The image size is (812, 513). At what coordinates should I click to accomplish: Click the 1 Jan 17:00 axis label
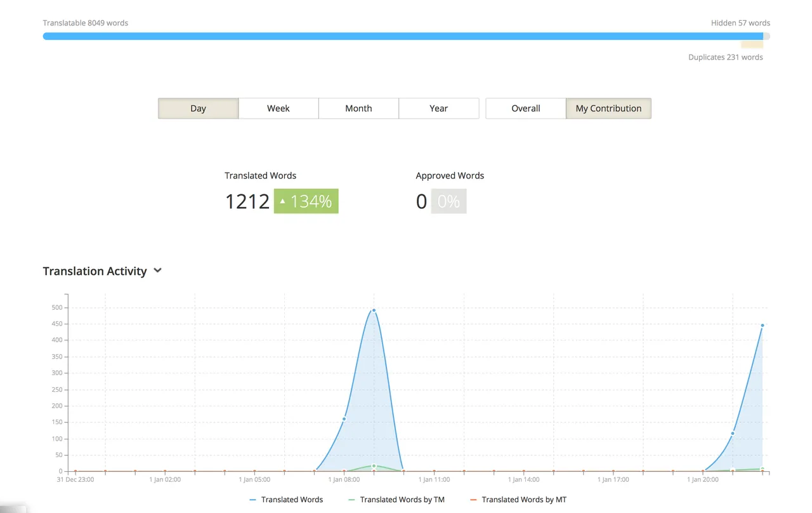tap(613, 480)
